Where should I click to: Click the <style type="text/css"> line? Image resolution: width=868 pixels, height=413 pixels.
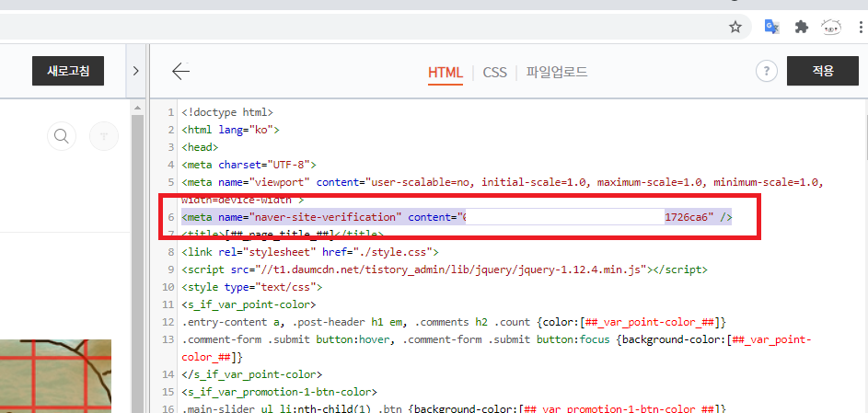[252, 287]
